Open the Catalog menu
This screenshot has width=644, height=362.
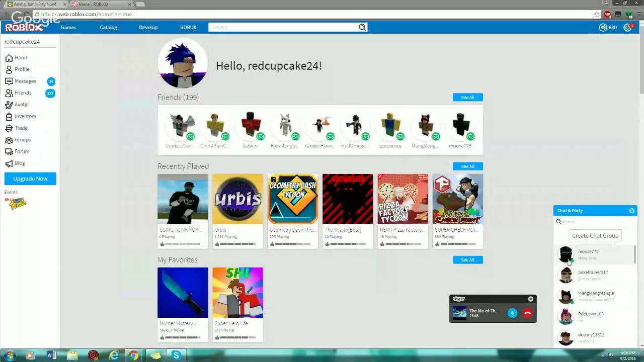coord(108,27)
